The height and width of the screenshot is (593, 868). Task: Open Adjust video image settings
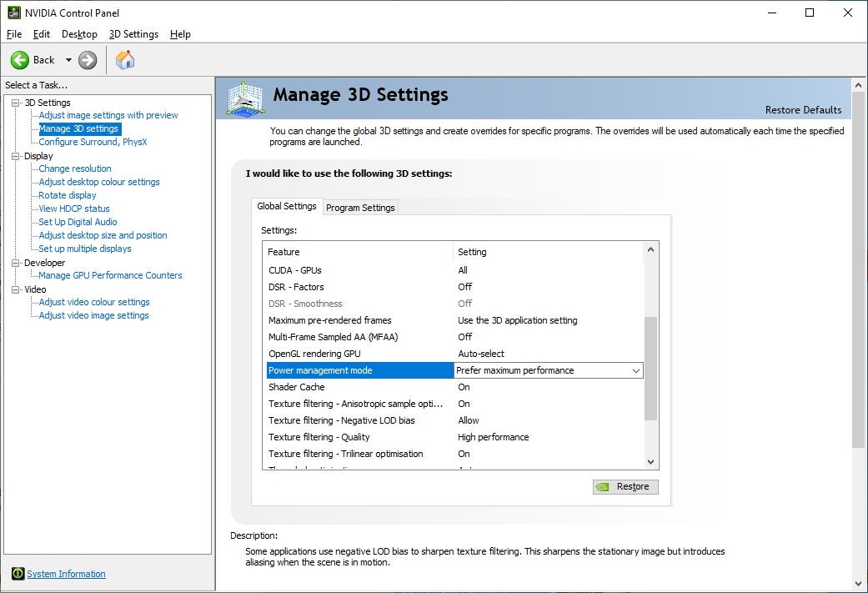[x=93, y=315]
